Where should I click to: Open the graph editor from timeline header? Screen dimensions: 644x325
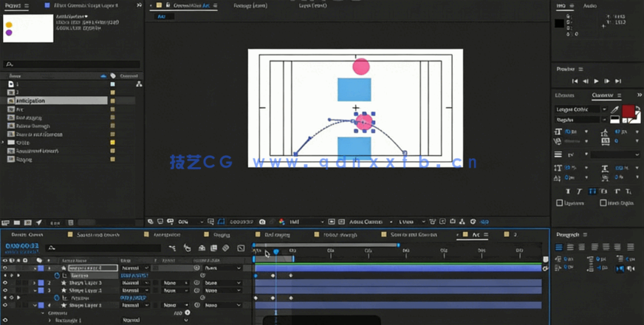click(x=241, y=249)
